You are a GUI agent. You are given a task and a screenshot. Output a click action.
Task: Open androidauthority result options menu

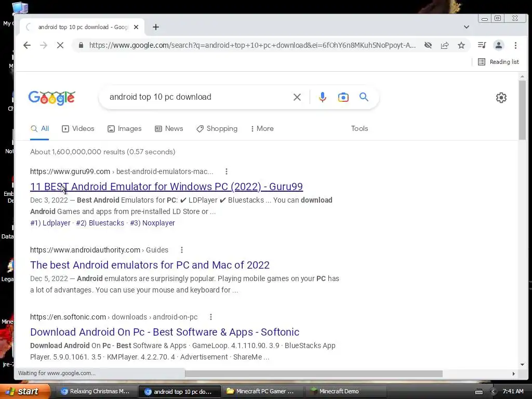(x=182, y=250)
